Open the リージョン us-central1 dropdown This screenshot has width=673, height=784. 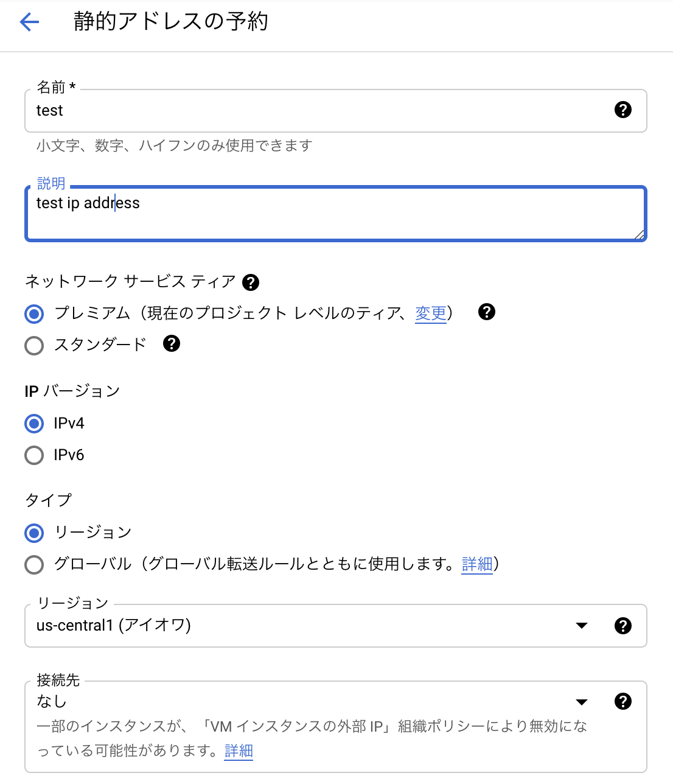click(304, 626)
